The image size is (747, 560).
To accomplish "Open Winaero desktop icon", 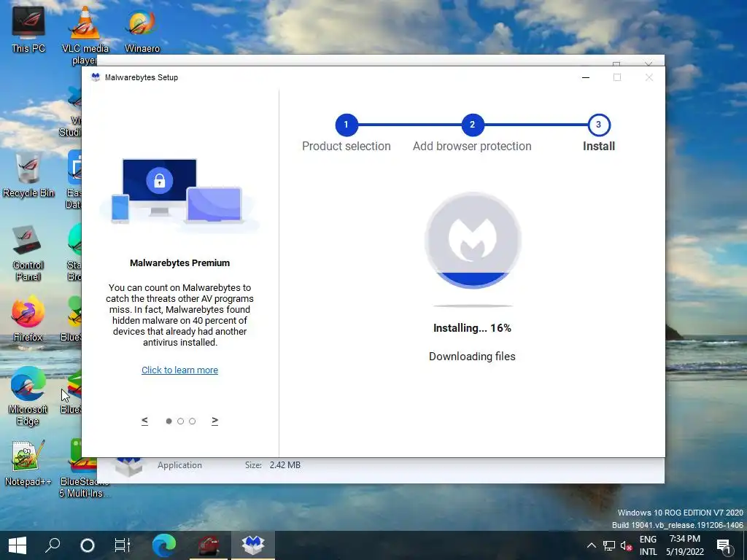I will pos(142,28).
